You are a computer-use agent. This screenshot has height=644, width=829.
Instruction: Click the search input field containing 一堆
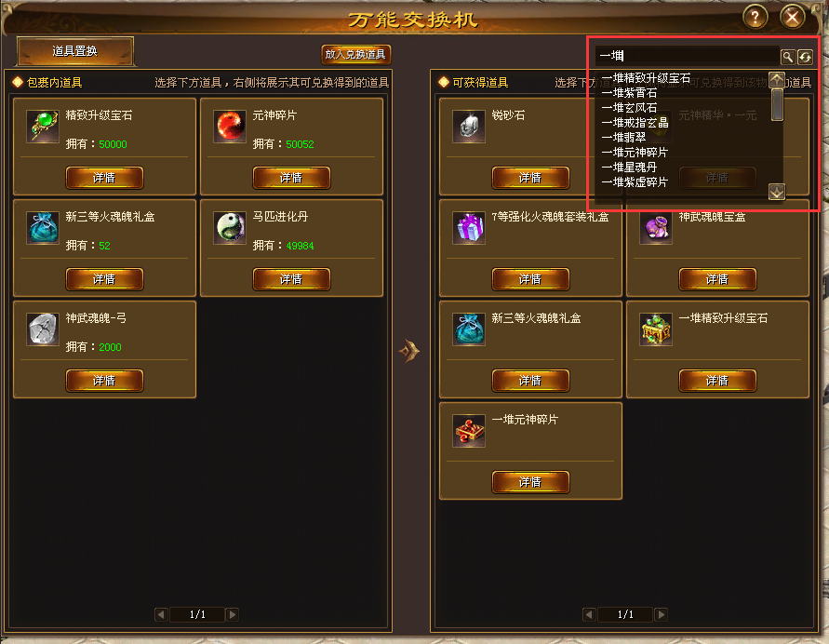tap(687, 56)
